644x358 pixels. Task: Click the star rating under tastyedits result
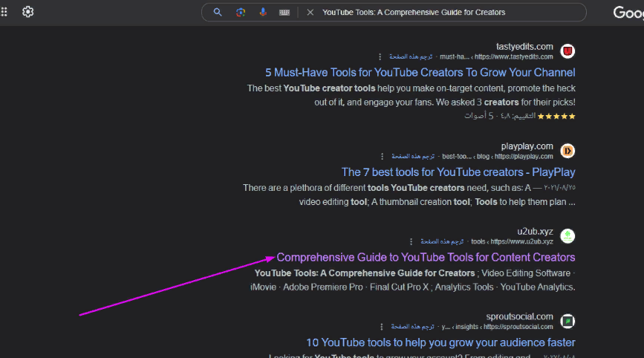click(556, 117)
